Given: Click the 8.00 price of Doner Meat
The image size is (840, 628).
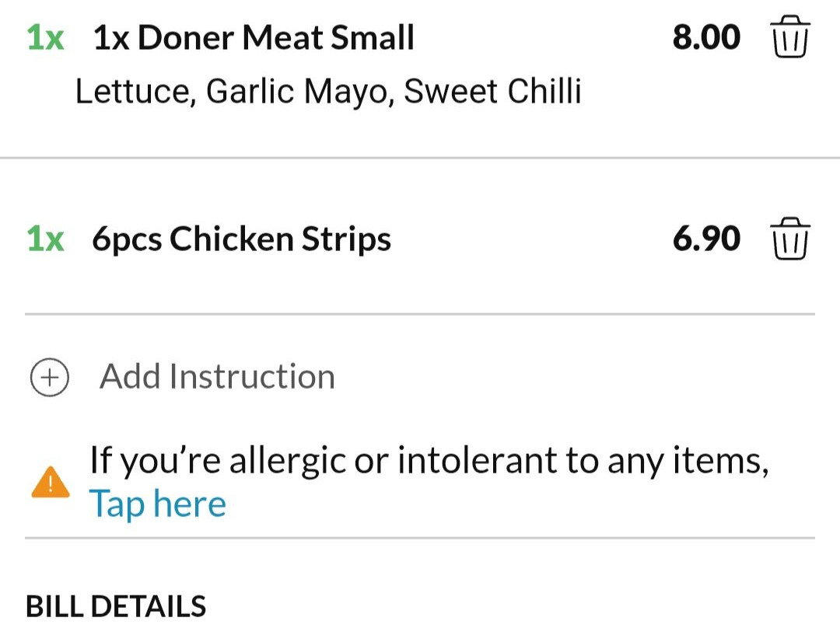Looking at the screenshot, I should (x=706, y=37).
